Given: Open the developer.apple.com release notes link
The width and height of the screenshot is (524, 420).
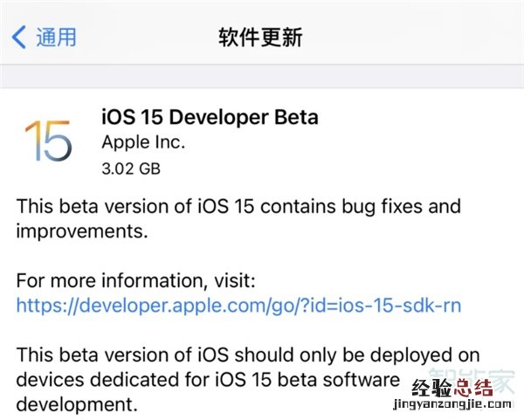Looking at the screenshot, I should [238, 305].
